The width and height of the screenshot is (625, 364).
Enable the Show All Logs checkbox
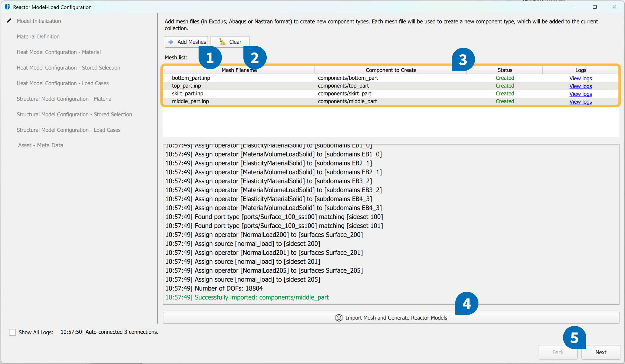[x=12, y=332]
